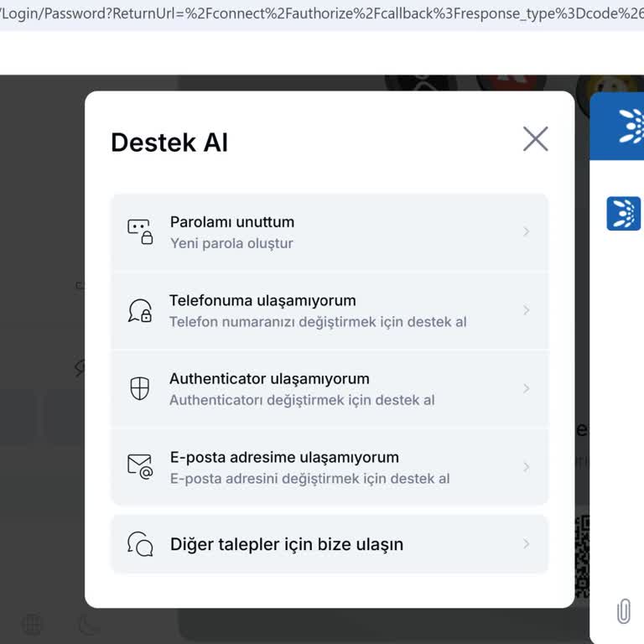Viewport: 644px width, 644px height.
Task: Expand the Parolamı unuttum chevron
Action: (526, 231)
